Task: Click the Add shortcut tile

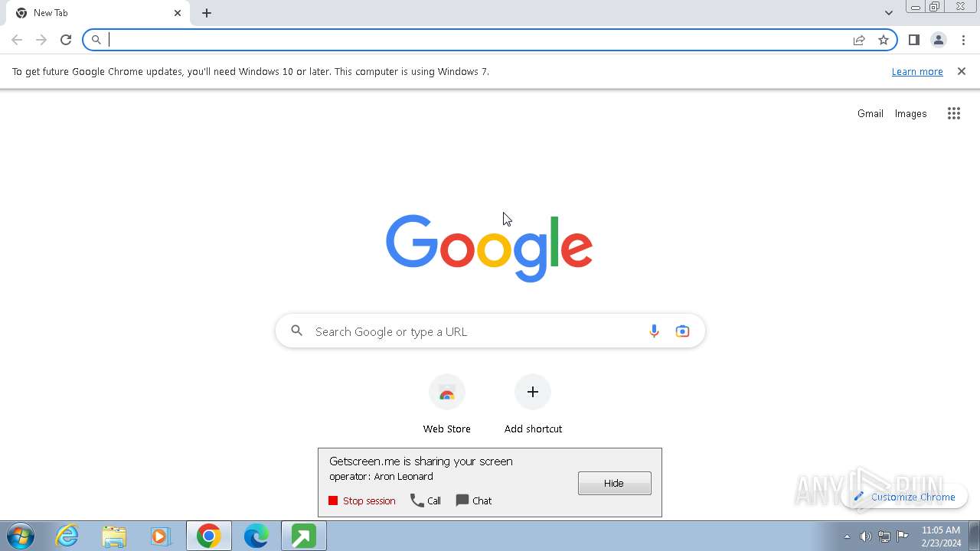Action: (x=533, y=405)
